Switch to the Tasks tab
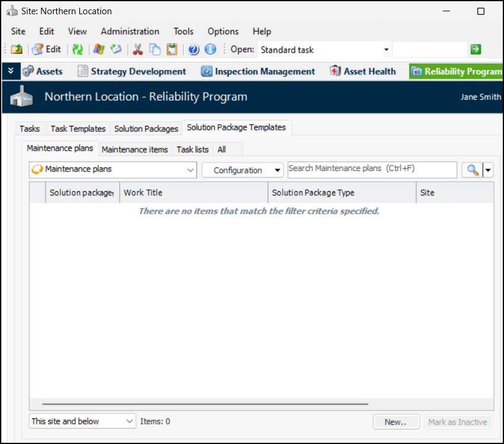 coord(30,128)
